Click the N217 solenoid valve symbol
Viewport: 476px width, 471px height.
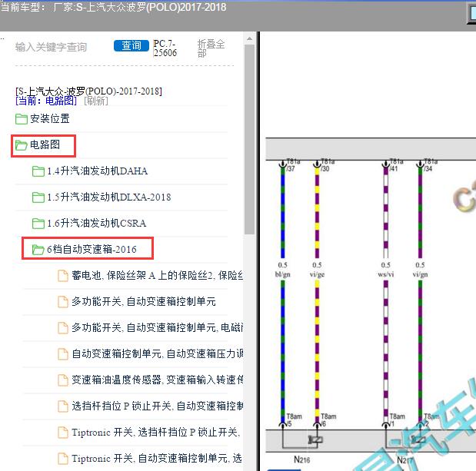418,439
